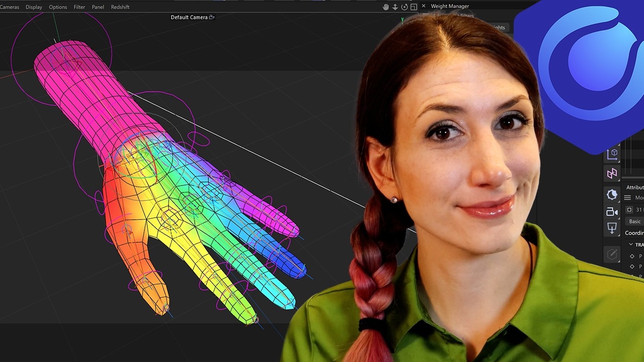Select the dolly zoom view arrows icon
The width and height of the screenshot is (644, 362).
coord(395,7)
